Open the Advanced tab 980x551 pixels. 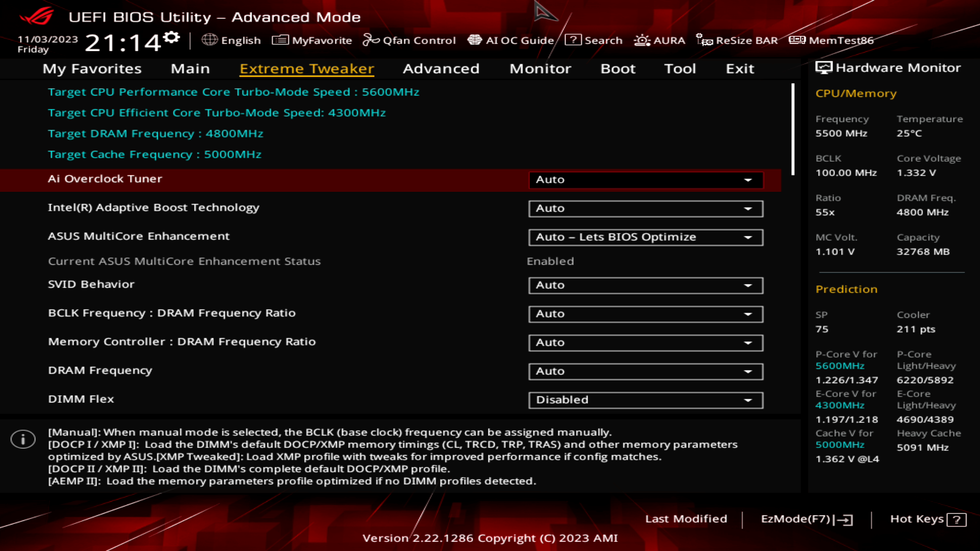[x=441, y=68]
